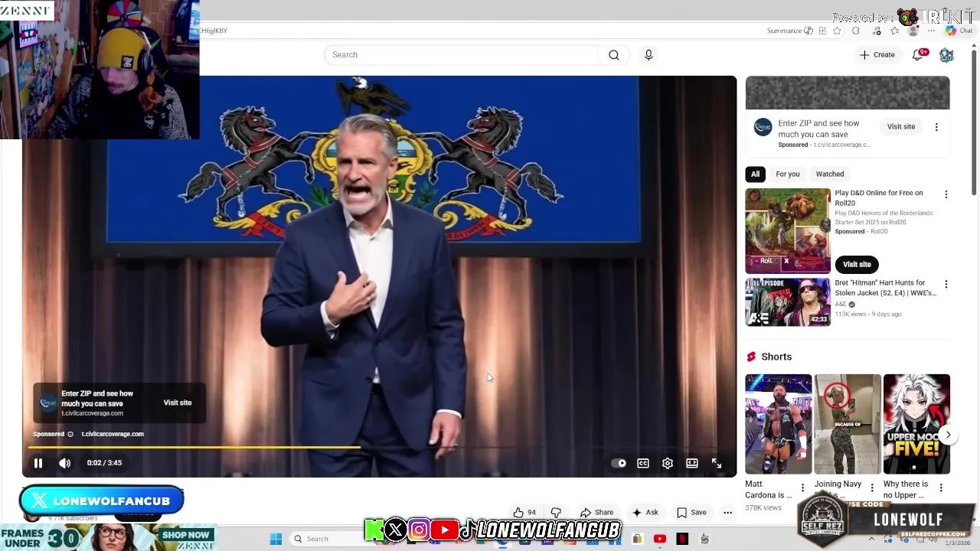The image size is (980, 551).
Task: Open the favorites list icon
Action: tap(894, 31)
